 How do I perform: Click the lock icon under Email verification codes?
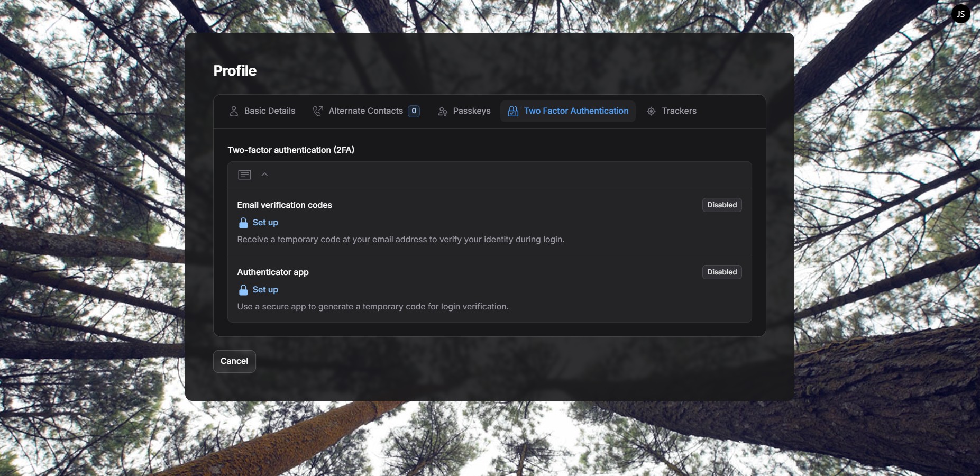tap(243, 223)
